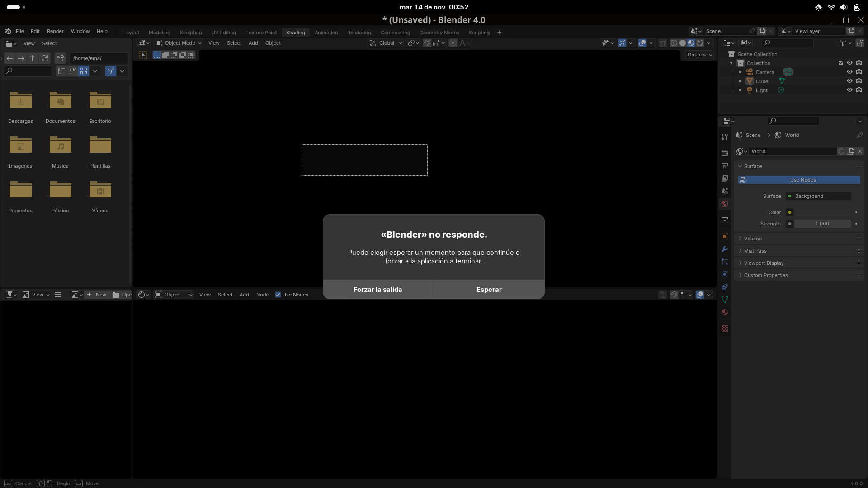Open the View Layer properties tab icon
Viewport: 868px width, 488px height.
point(725,178)
